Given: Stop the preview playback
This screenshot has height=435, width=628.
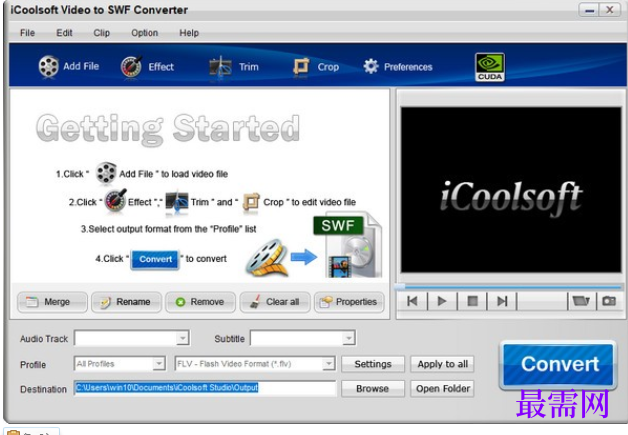Looking at the screenshot, I should pyautogui.click(x=472, y=301).
